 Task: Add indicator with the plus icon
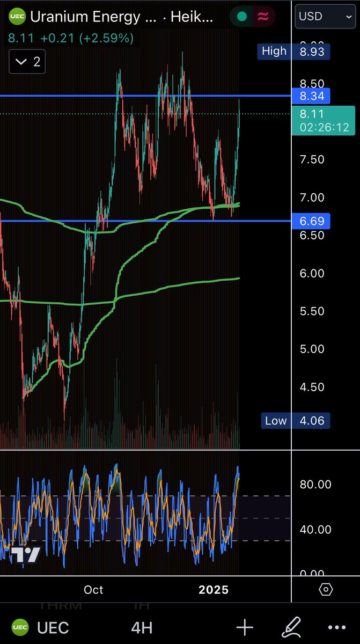(245, 628)
